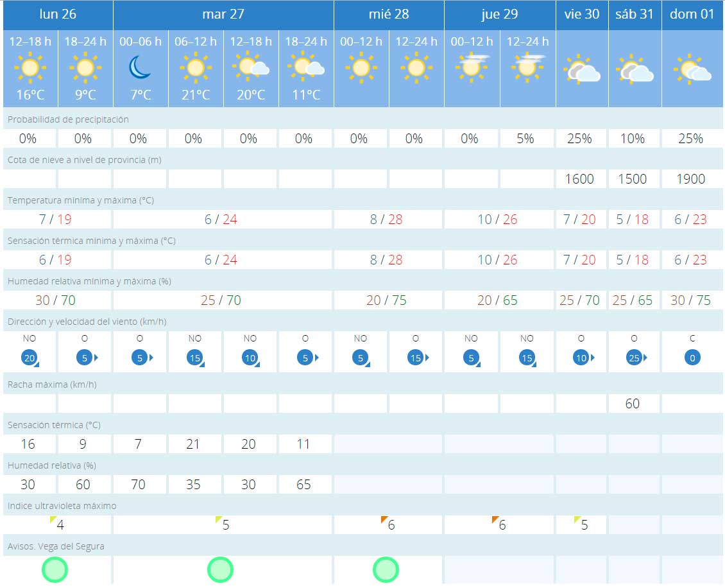Click the moon icon for Tuesday 00–06 h

(140, 67)
